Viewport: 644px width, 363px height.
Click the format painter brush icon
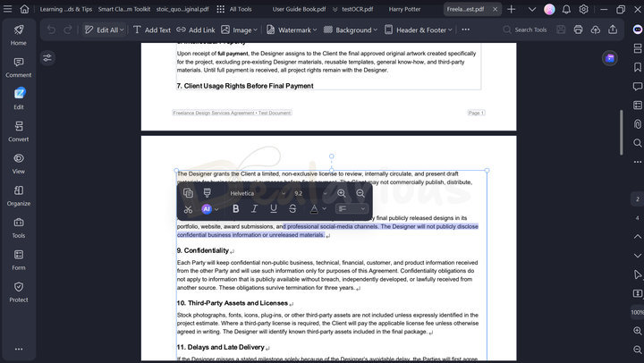point(207,193)
